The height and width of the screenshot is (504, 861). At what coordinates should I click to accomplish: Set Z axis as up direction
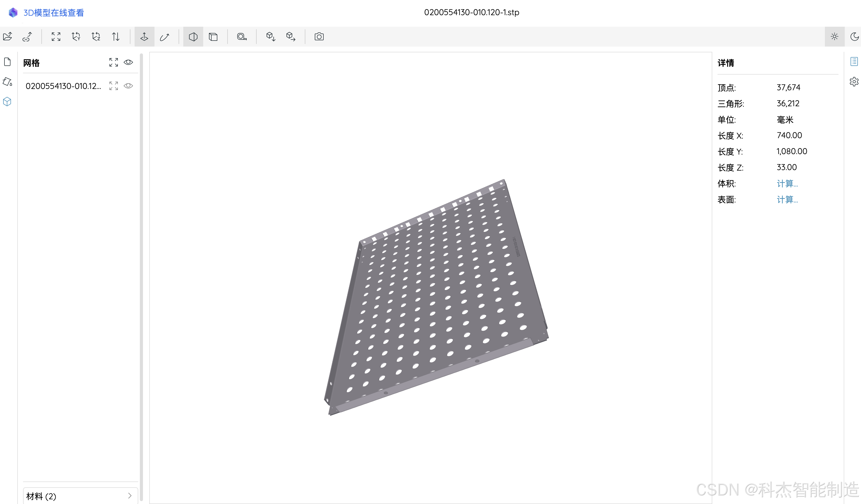[96, 37]
